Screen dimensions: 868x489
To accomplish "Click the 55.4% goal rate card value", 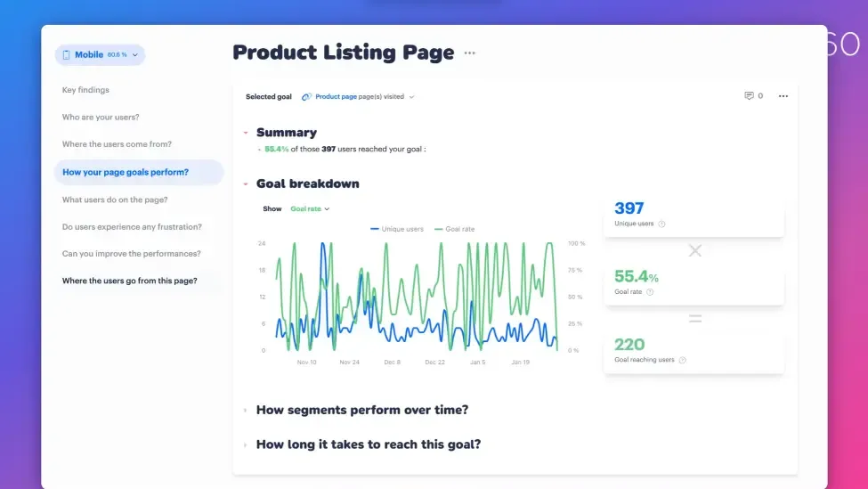I will point(636,276).
